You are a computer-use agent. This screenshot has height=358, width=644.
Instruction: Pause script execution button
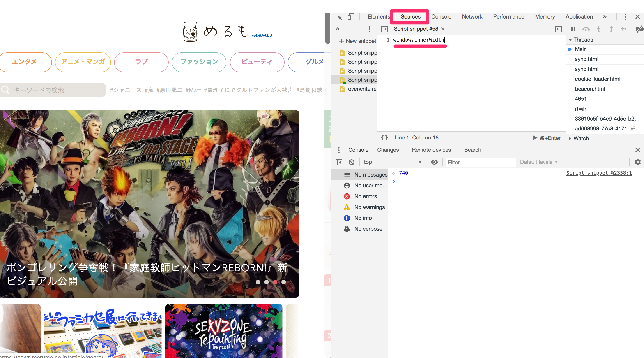point(573,29)
